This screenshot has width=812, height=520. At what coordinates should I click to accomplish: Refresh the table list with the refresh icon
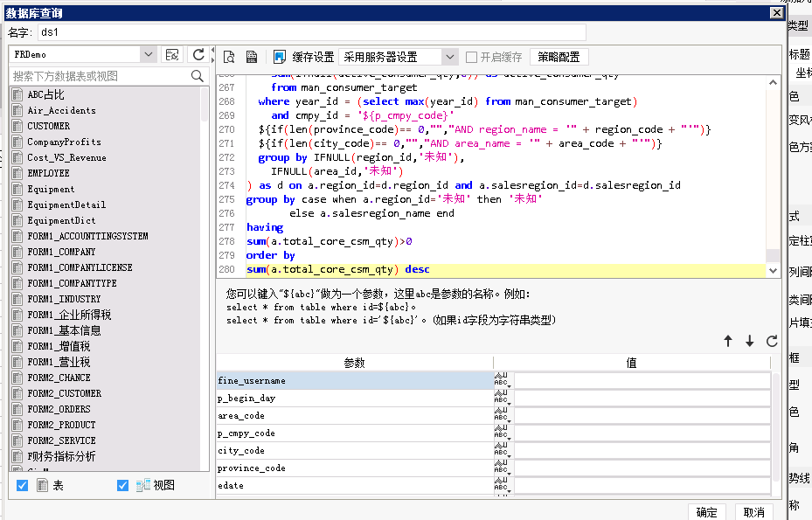pos(198,54)
